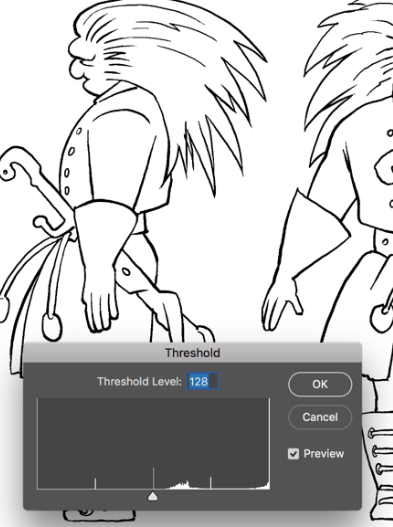The image size is (393, 527).
Task: Click the midtone peak in the histogram
Action: pyautogui.click(x=183, y=485)
